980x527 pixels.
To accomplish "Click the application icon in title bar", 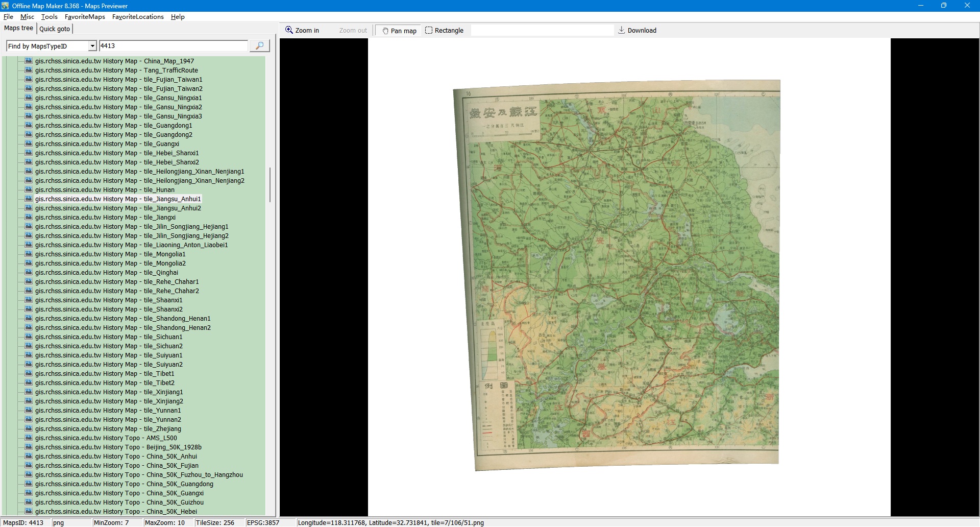I will click(x=5, y=6).
